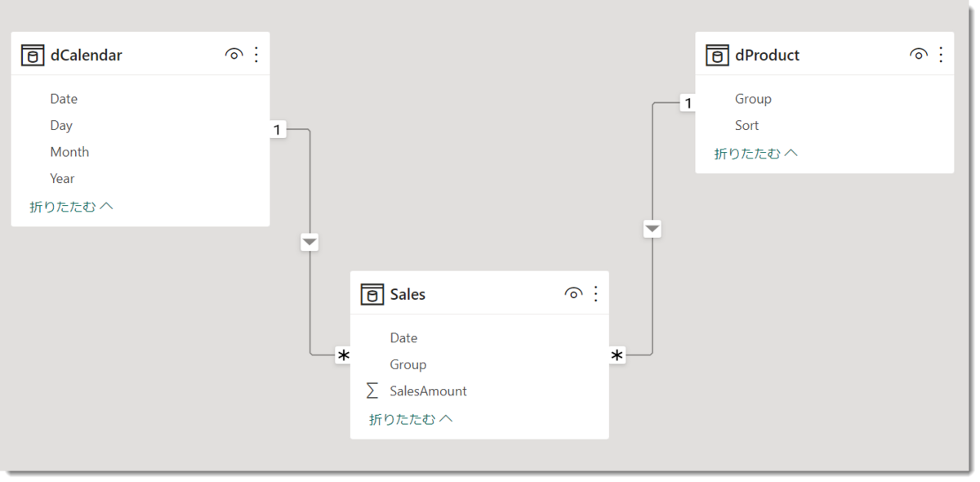Toggle visibility eye on dProduct table

coord(918,55)
